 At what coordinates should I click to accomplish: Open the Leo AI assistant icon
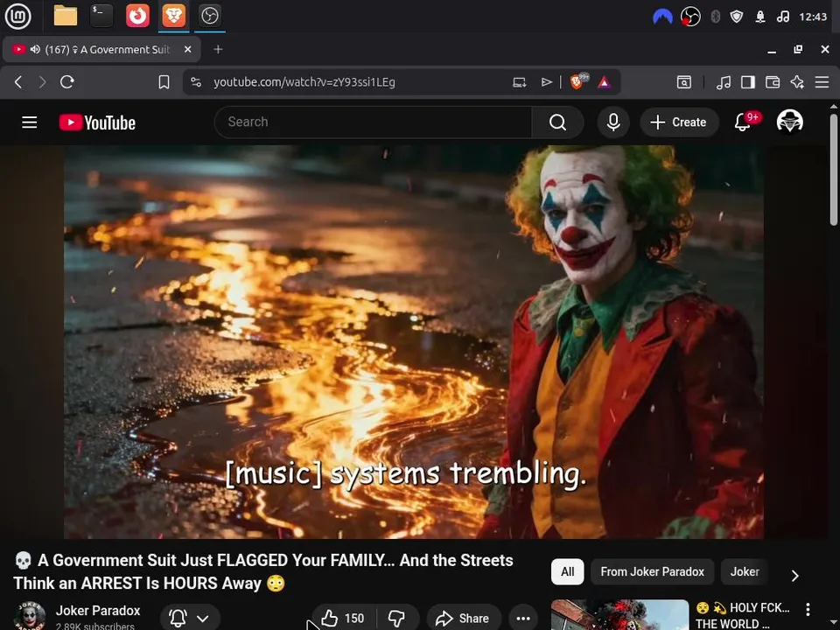pyautogui.click(x=797, y=82)
